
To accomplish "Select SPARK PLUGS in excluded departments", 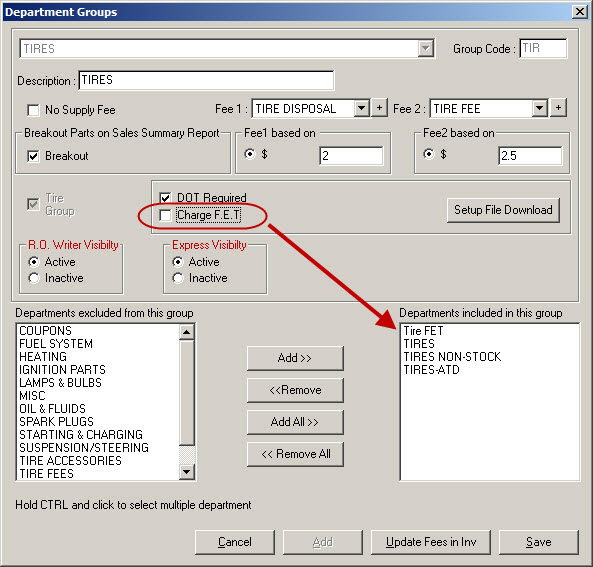I will [x=56, y=421].
